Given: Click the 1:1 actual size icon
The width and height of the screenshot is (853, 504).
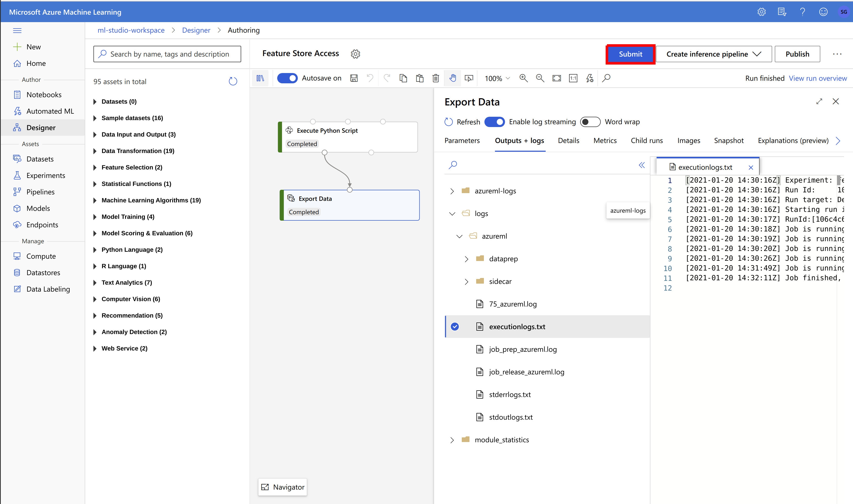Looking at the screenshot, I should point(573,78).
